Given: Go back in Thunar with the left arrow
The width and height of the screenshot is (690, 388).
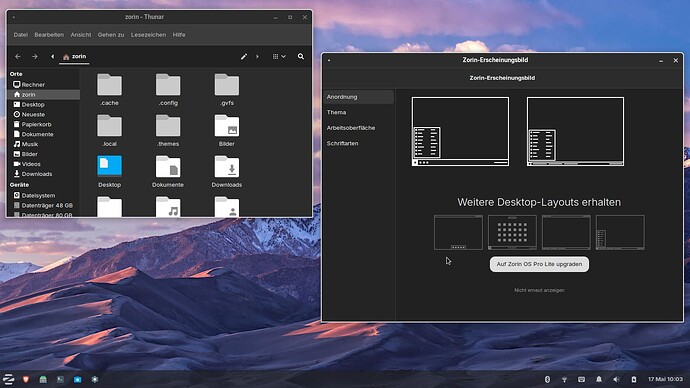Looking at the screenshot, I should 18,56.
